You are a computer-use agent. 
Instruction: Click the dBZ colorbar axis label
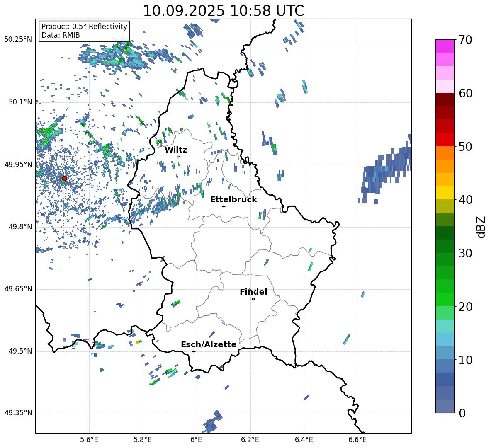[x=481, y=227]
